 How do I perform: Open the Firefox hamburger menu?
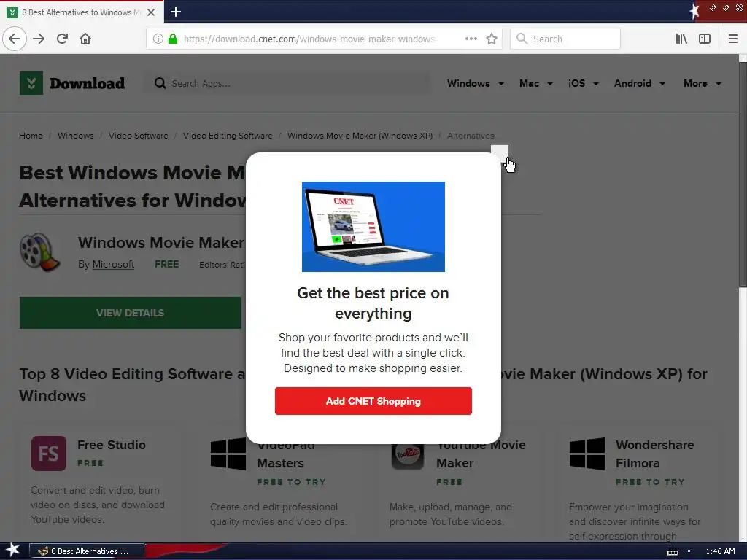(732, 39)
